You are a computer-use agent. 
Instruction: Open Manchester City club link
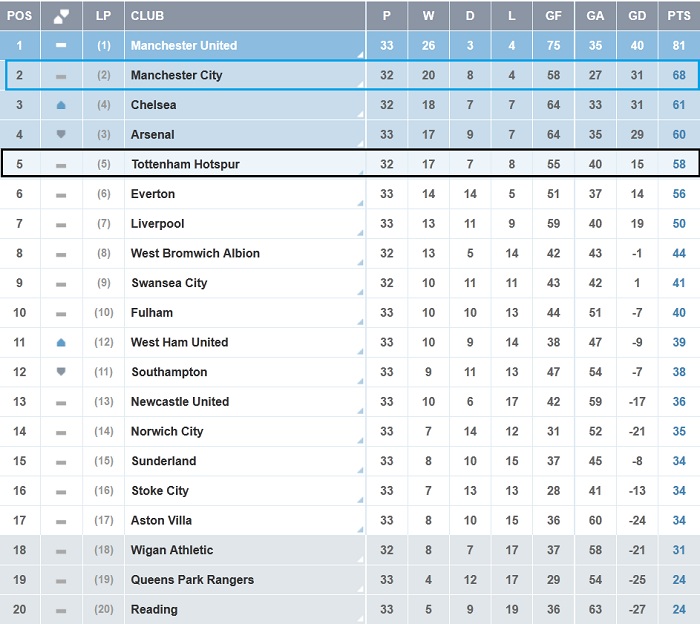pyautogui.click(x=176, y=75)
